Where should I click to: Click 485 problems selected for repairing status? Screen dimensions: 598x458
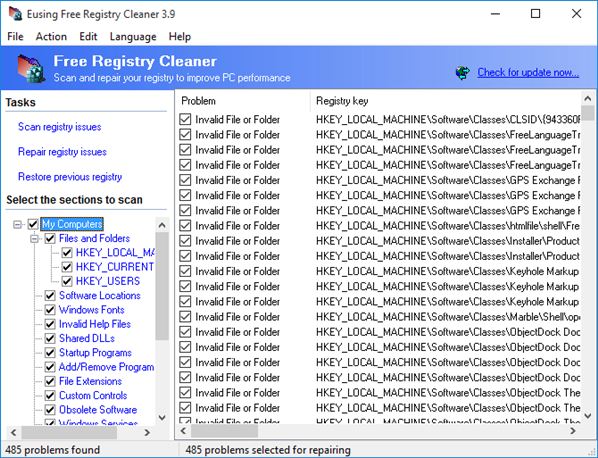click(x=268, y=450)
